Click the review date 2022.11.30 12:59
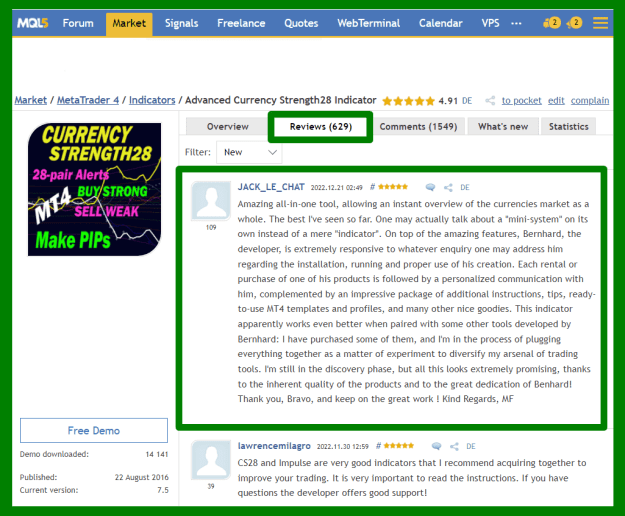Image resolution: width=625 pixels, height=516 pixels. (x=342, y=447)
